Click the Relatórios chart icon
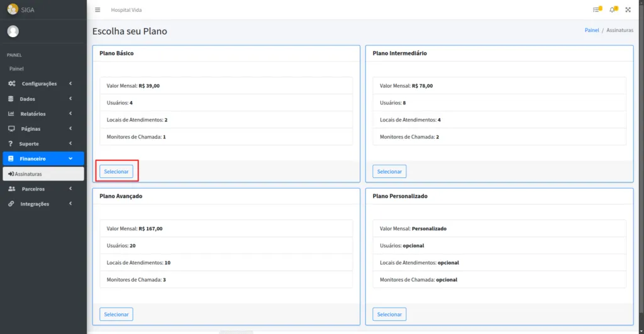644x334 pixels. pyautogui.click(x=11, y=114)
